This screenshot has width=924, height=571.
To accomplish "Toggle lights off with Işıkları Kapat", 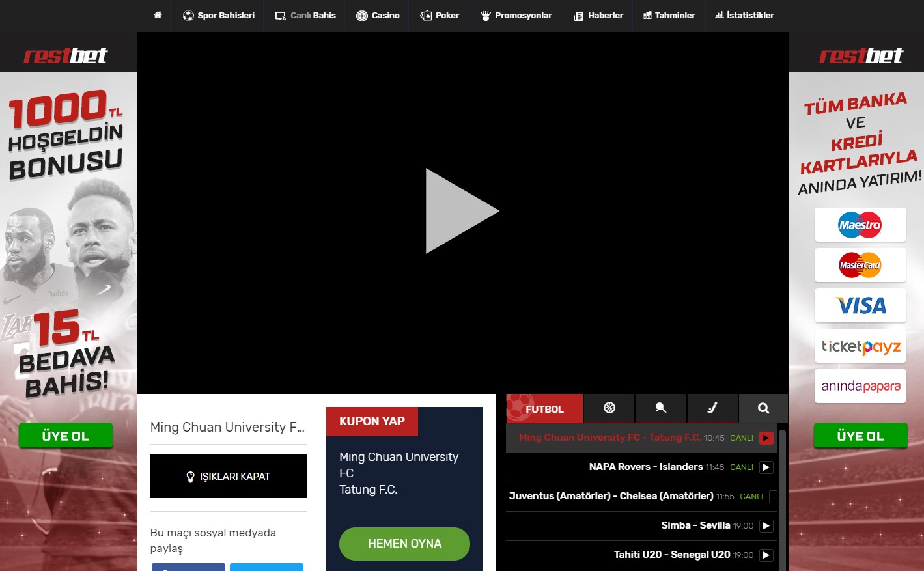I will pyautogui.click(x=229, y=477).
